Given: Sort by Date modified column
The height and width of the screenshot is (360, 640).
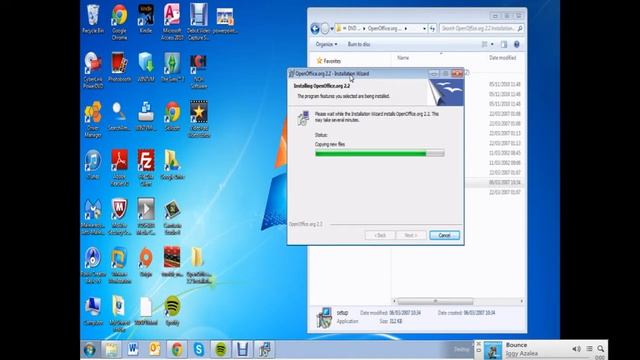Looking at the screenshot, I should pos(502,58).
